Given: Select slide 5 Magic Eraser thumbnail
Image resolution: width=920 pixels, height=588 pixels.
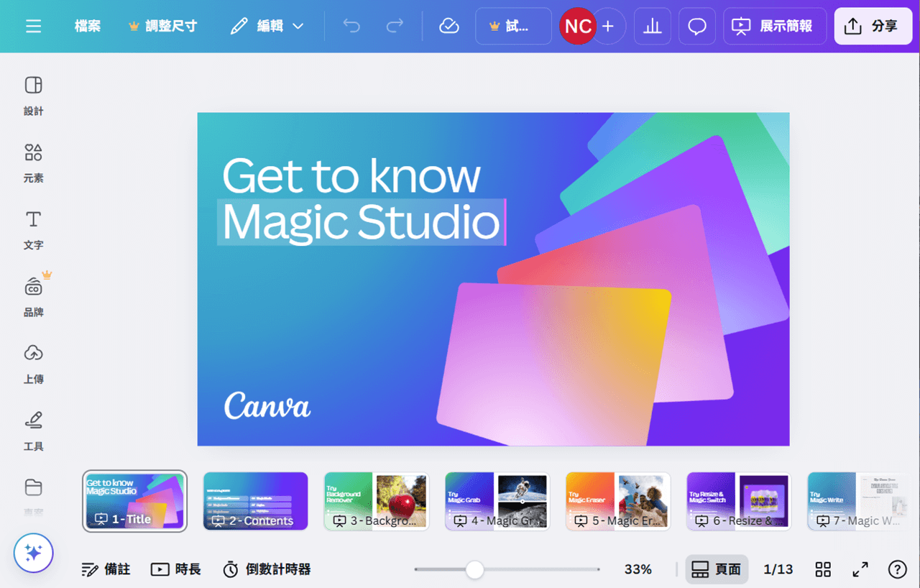Looking at the screenshot, I should 618,501.
